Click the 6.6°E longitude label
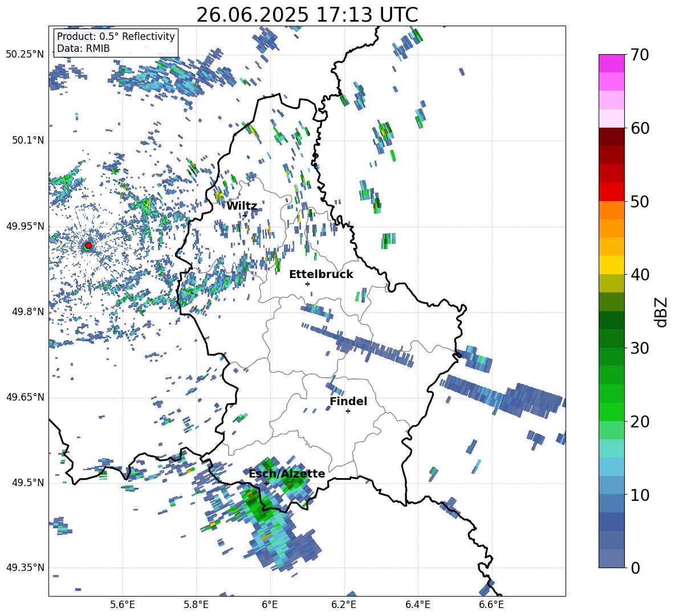This screenshot has width=675, height=616. (x=491, y=605)
